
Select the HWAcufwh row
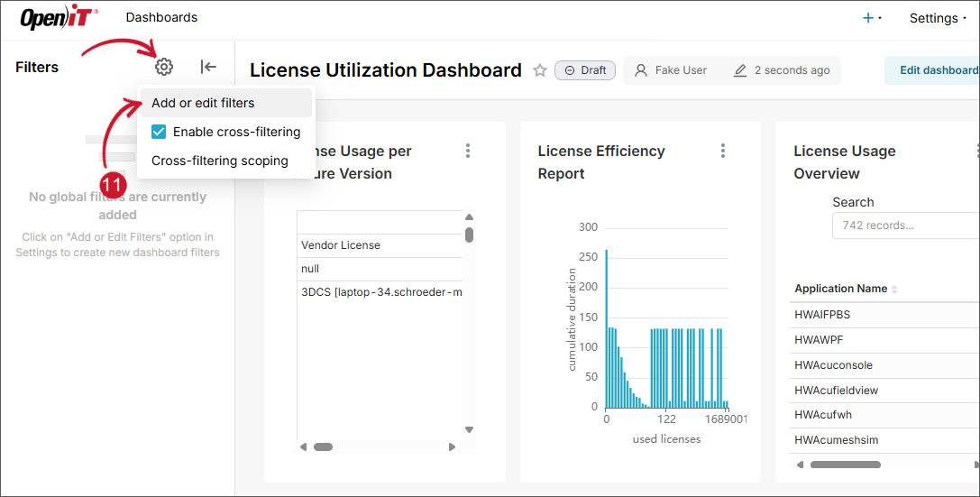coord(884,415)
